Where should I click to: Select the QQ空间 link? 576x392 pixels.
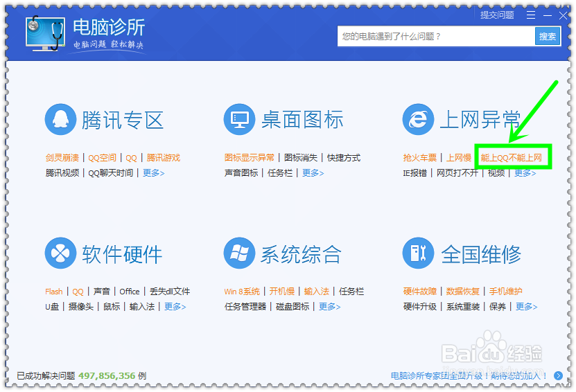[102, 157]
